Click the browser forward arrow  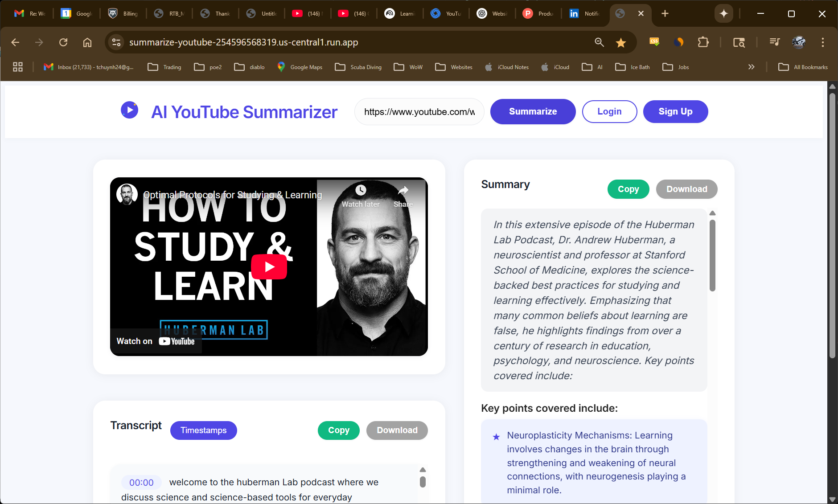(x=39, y=42)
